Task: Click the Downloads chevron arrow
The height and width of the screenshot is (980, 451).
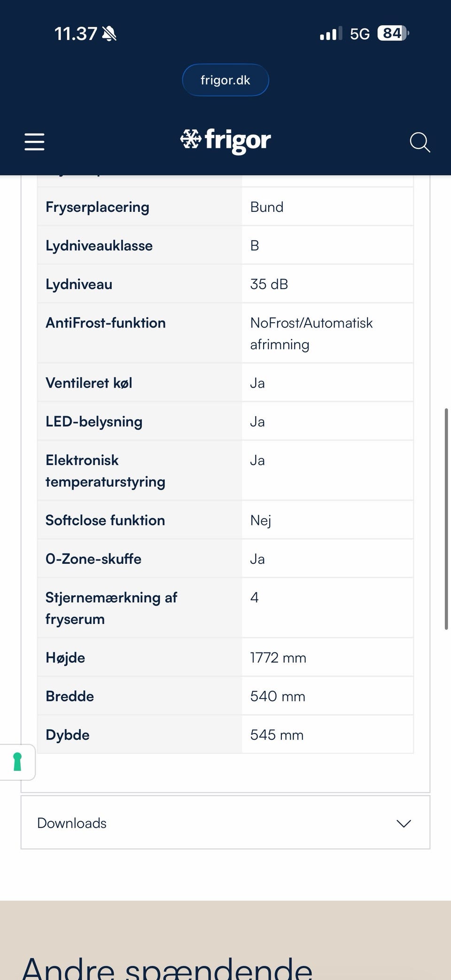Action: click(404, 823)
